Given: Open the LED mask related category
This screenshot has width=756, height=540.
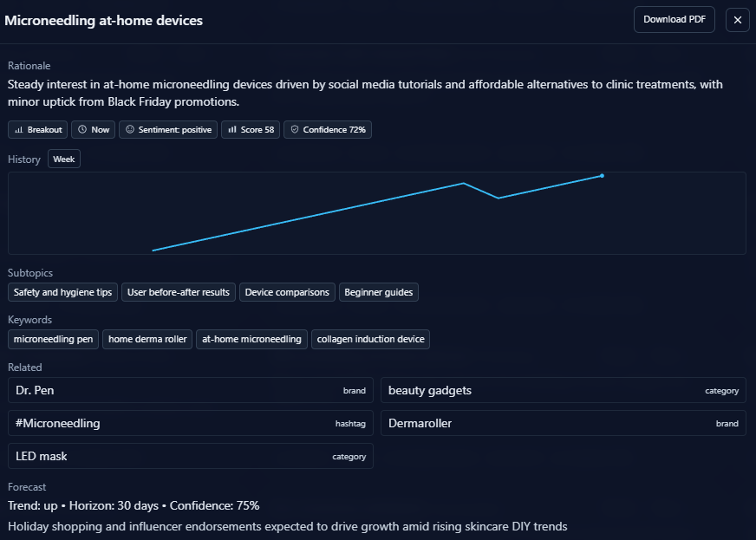Looking at the screenshot, I should [191, 457].
